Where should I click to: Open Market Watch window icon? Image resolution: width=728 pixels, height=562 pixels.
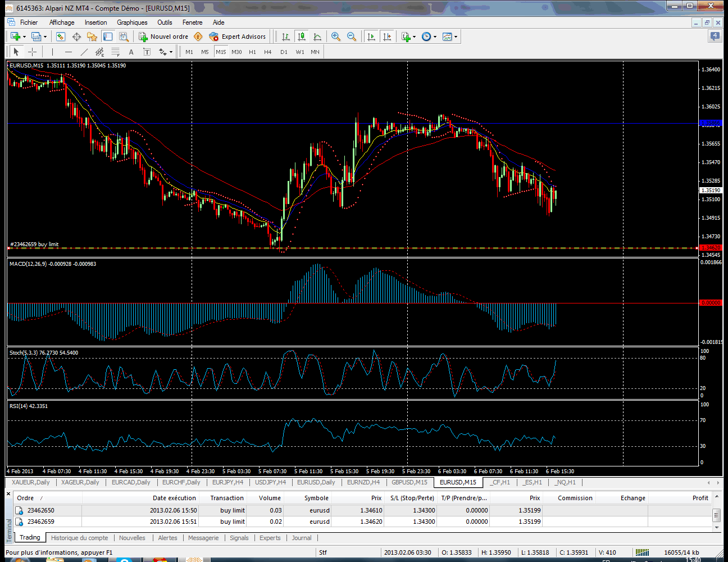click(x=61, y=37)
